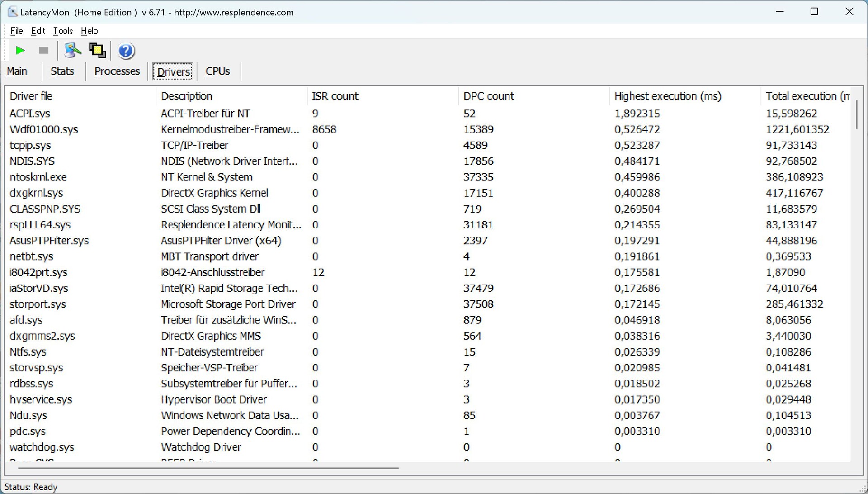Image resolution: width=868 pixels, height=494 pixels.
Task: Click the Driver file column header
Action: coord(31,96)
